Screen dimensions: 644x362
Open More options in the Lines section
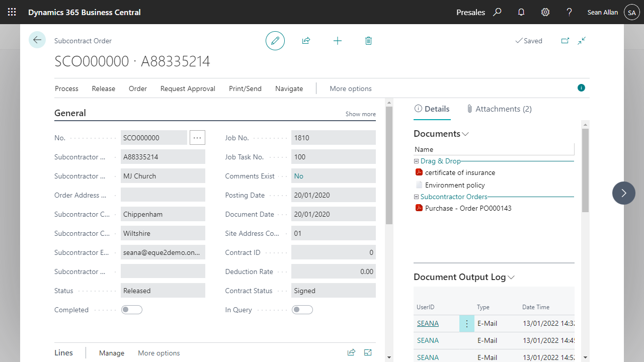[159, 353]
